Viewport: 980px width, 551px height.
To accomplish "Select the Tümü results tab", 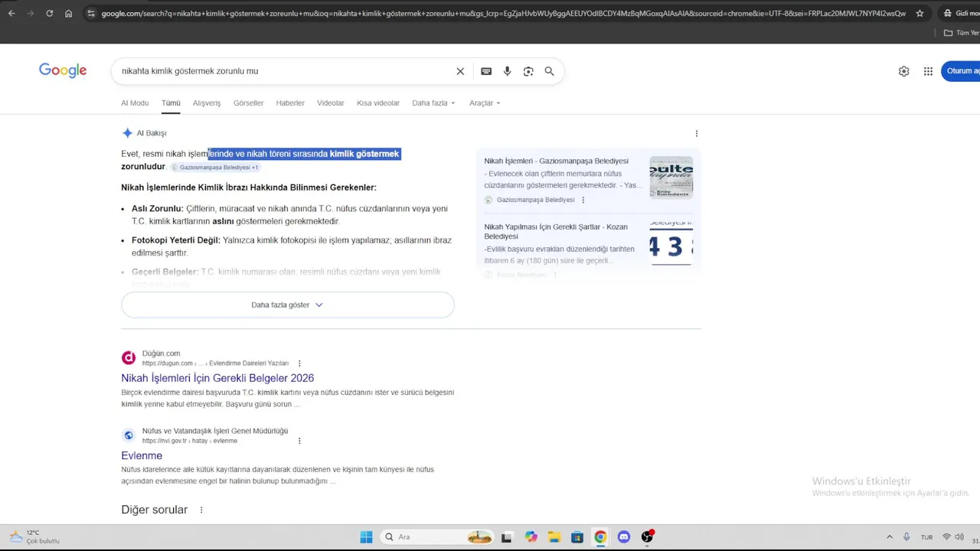I will (x=171, y=103).
